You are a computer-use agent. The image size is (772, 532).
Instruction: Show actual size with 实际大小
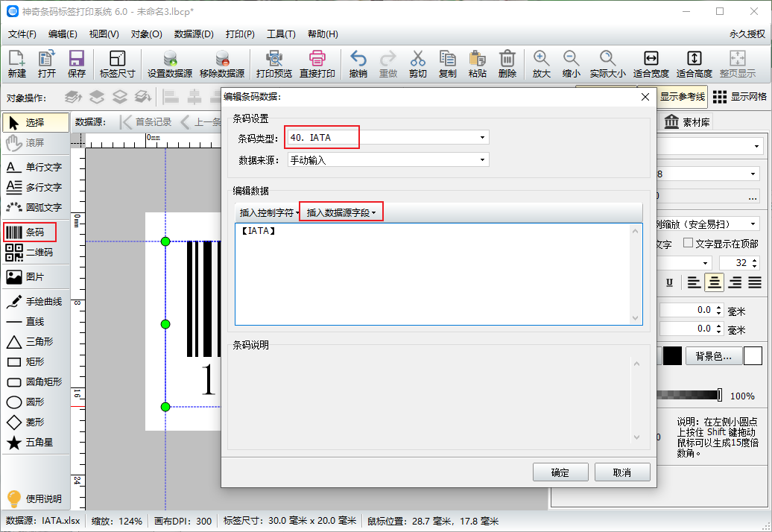(607, 64)
